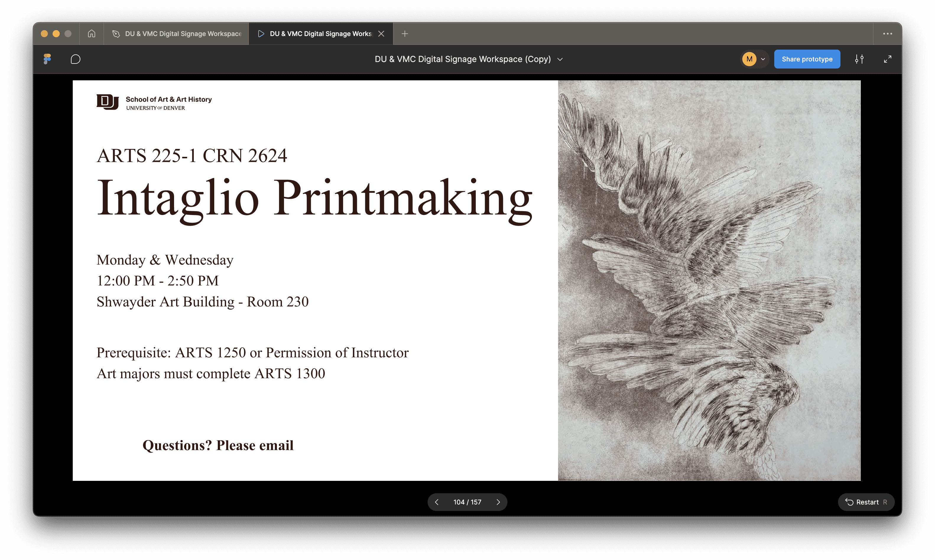
Task: Click the 104 / 157 frame counter
Action: pyautogui.click(x=467, y=502)
